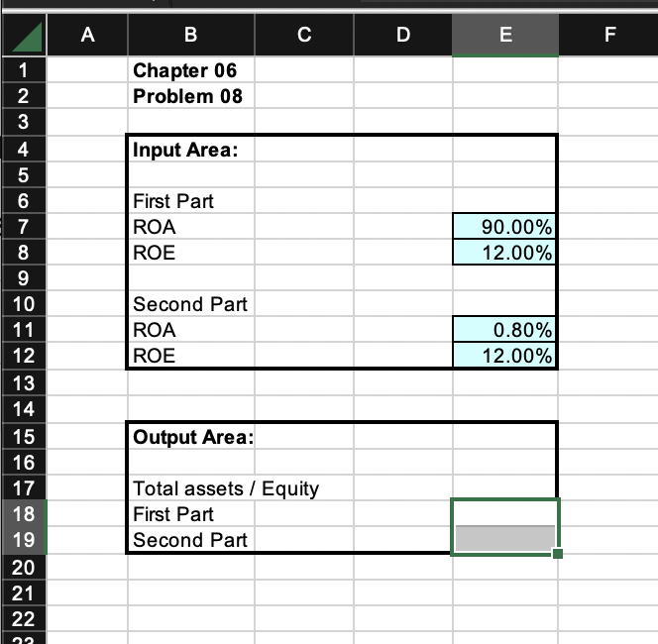658x644 pixels.
Task: Select row 7 header
Action: [24, 227]
